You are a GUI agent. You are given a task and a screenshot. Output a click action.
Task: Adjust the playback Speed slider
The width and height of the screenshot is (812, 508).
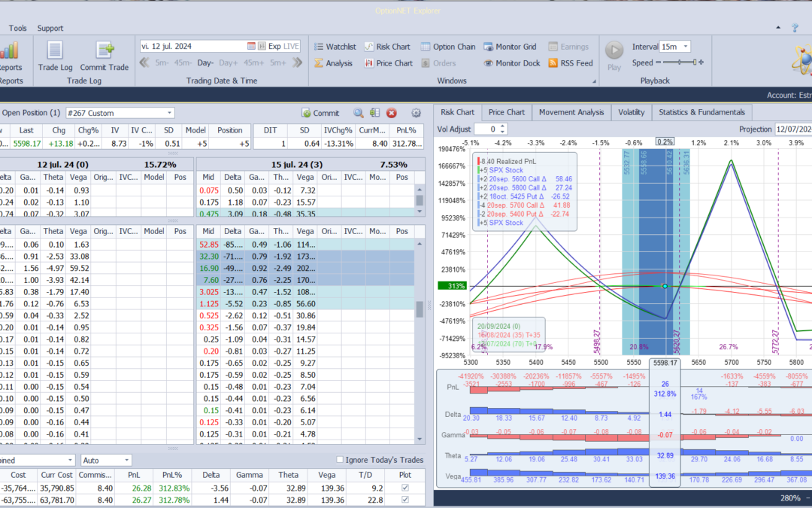pyautogui.click(x=680, y=62)
